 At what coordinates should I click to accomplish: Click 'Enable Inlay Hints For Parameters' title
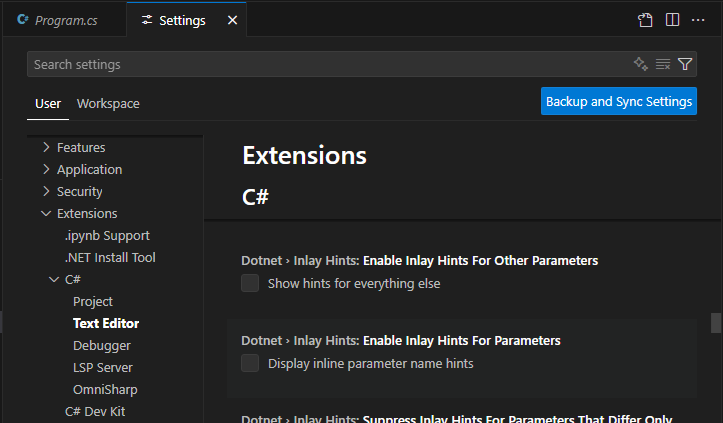[x=462, y=341]
